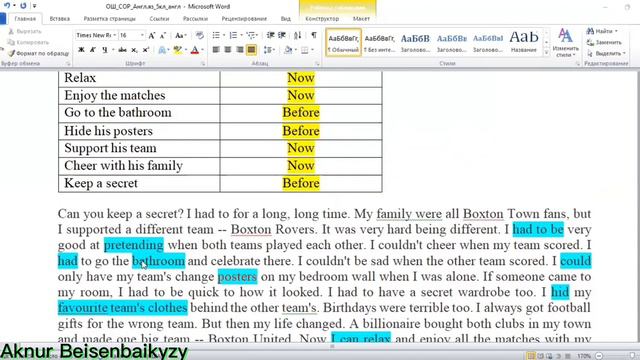Switch to the Рецензирование tab
This screenshot has width=640, height=360.
pyautogui.click(x=244, y=19)
